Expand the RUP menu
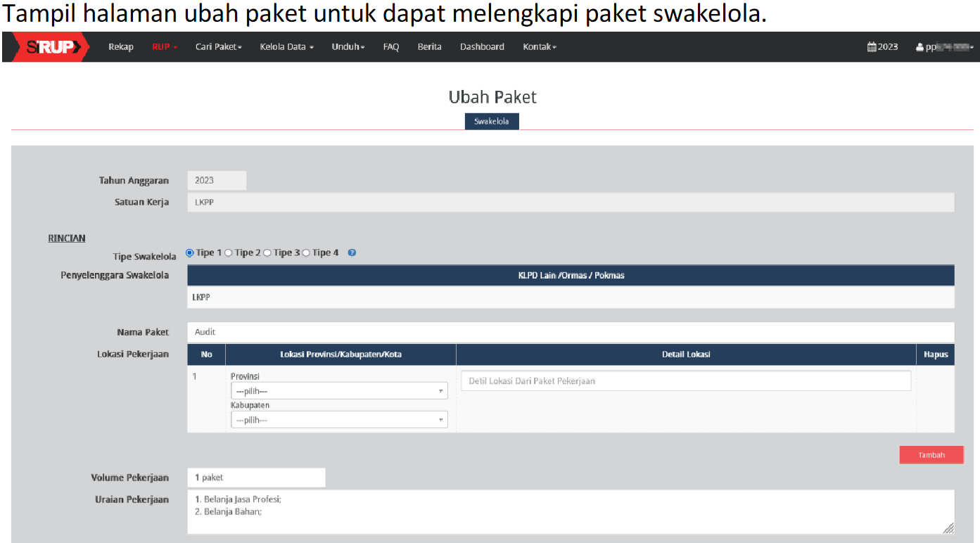Viewport: 980px width, 543px height. (165, 47)
